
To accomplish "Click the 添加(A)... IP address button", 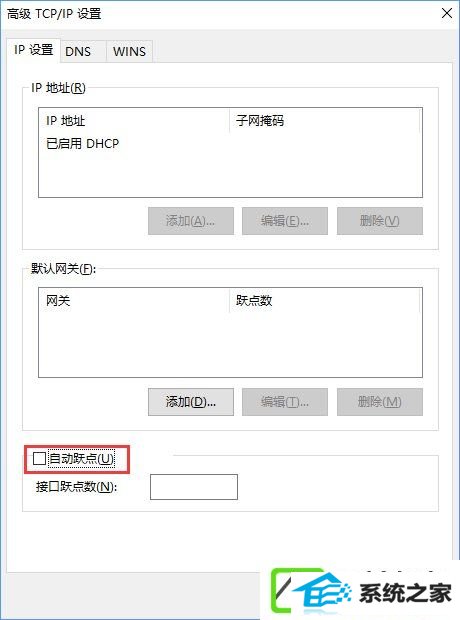I will (x=191, y=221).
